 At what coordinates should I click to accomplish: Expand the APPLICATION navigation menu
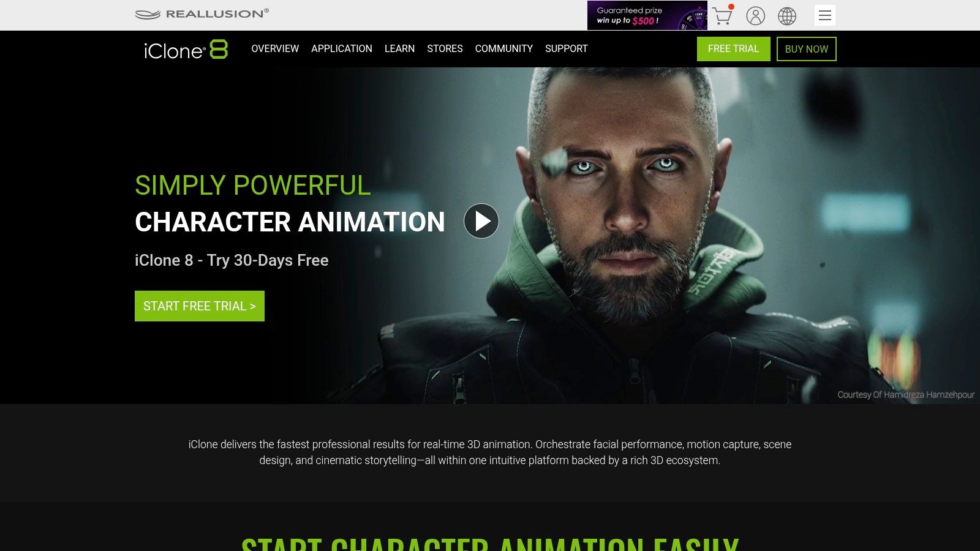pos(342,48)
